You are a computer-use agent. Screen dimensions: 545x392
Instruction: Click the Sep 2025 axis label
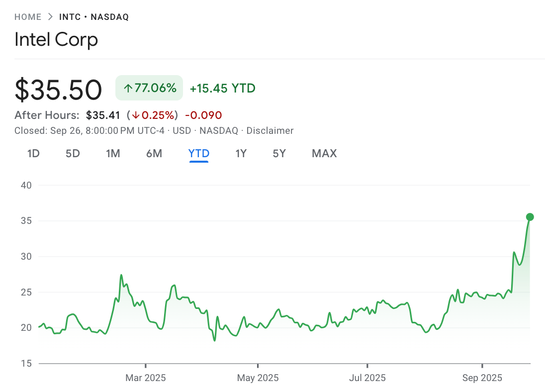click(x=482, y=378)
